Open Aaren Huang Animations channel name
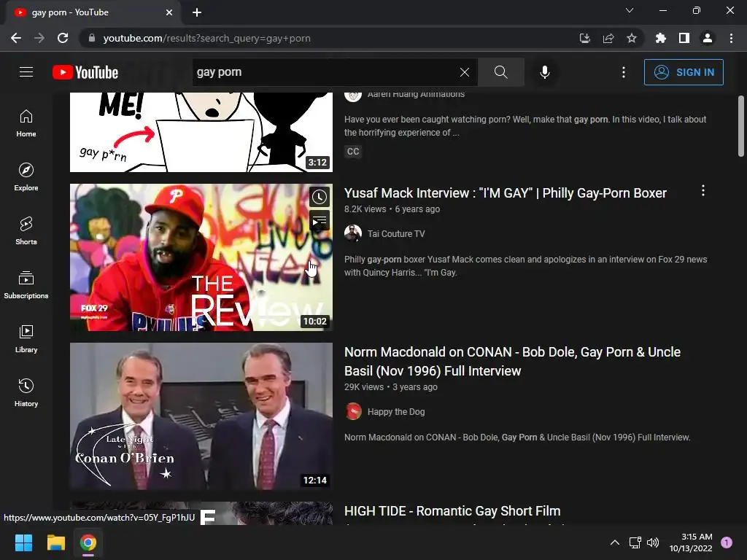The width and height of the screenshot is (747, 560). 416,95
